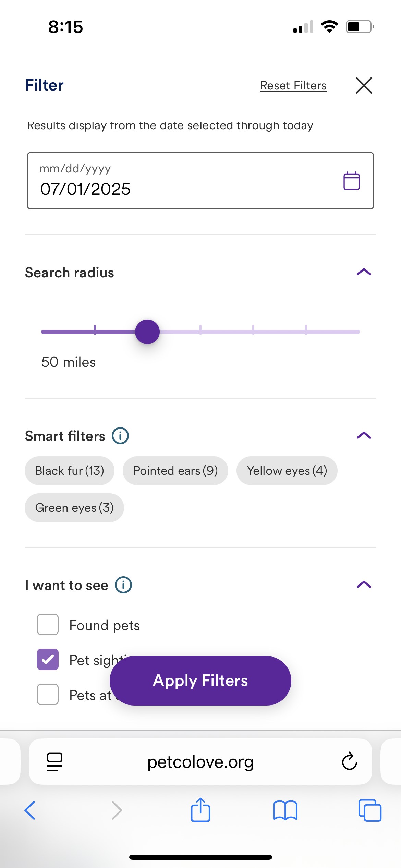Click the search radius slider handle
401x868 pixels.
pyautogui.click(x=147, y=332)
